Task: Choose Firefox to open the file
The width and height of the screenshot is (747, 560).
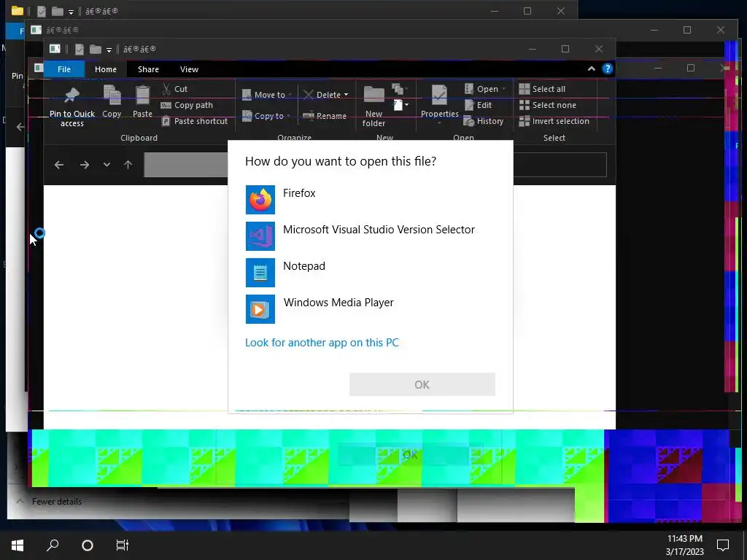Action: point(370,200)
